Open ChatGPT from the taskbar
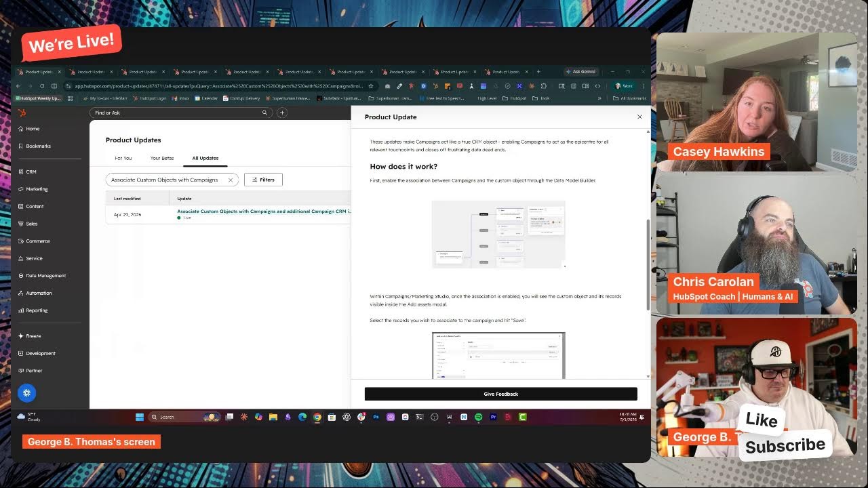This screenshot has width=868, height=488. coord(347,417)
